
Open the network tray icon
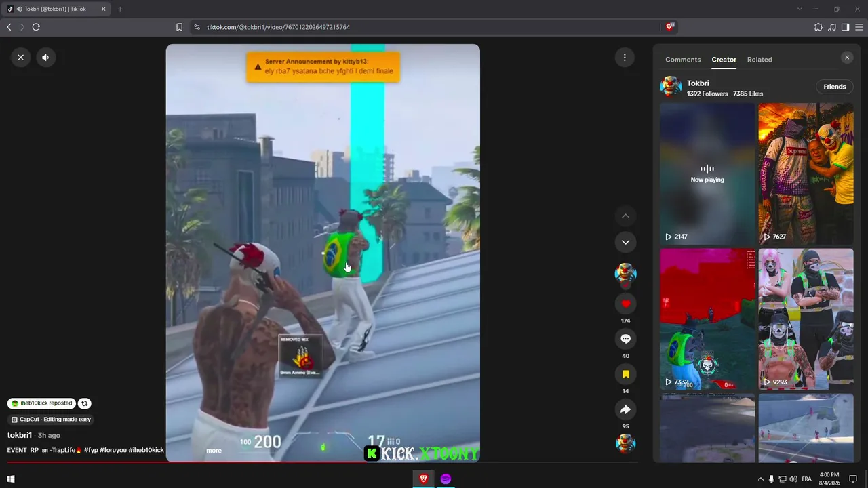click(783, 479)
